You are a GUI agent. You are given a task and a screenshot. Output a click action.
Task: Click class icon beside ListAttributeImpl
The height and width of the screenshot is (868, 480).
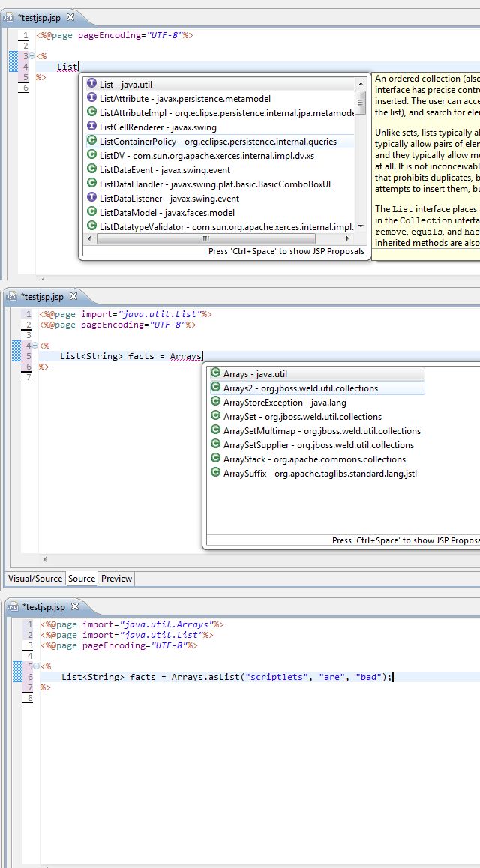tap(92, 112)
